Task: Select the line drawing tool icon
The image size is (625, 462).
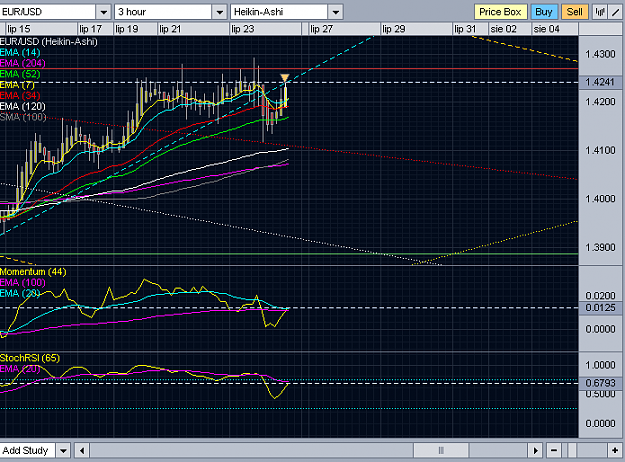Action: coord(616,12)
